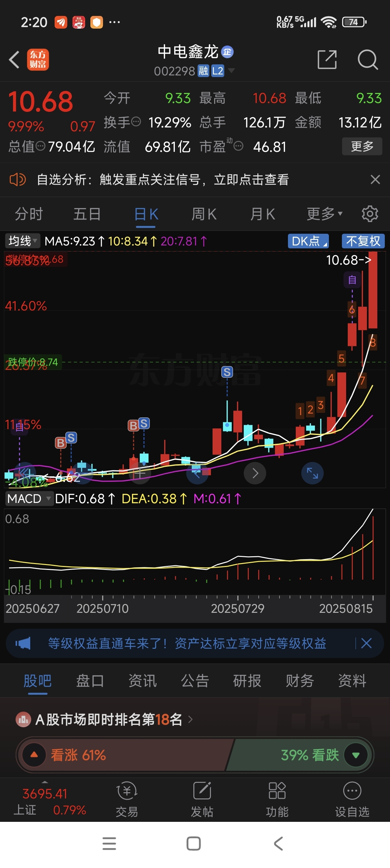Tap the Android back navigation button
Viewport: 390px width, 868px height.
[278, 843]
